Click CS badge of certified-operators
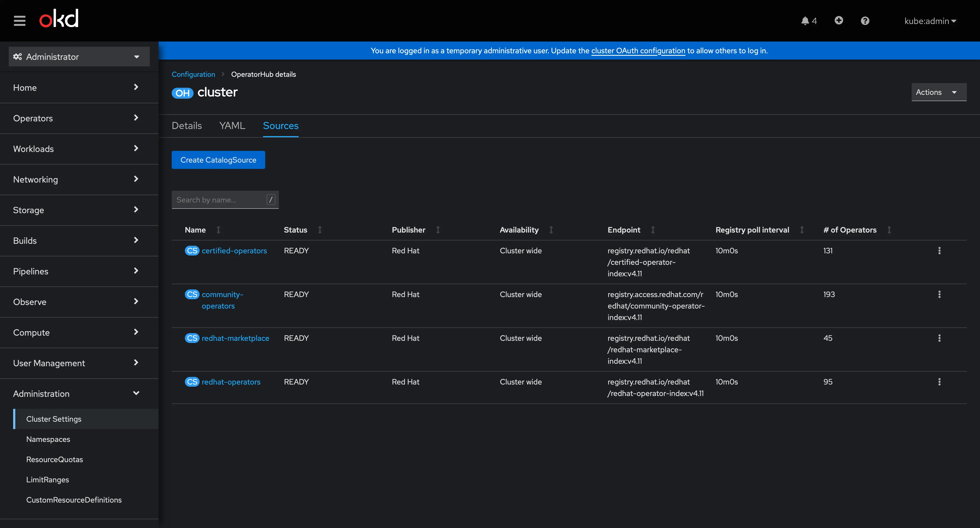Screen dimensions: 980x528 pyautogui.click(x=192, y=251)
